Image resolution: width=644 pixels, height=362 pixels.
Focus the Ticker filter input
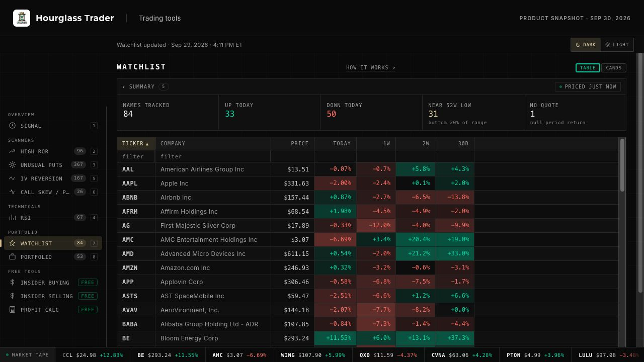pyautogui.click(x=136, y=156)
